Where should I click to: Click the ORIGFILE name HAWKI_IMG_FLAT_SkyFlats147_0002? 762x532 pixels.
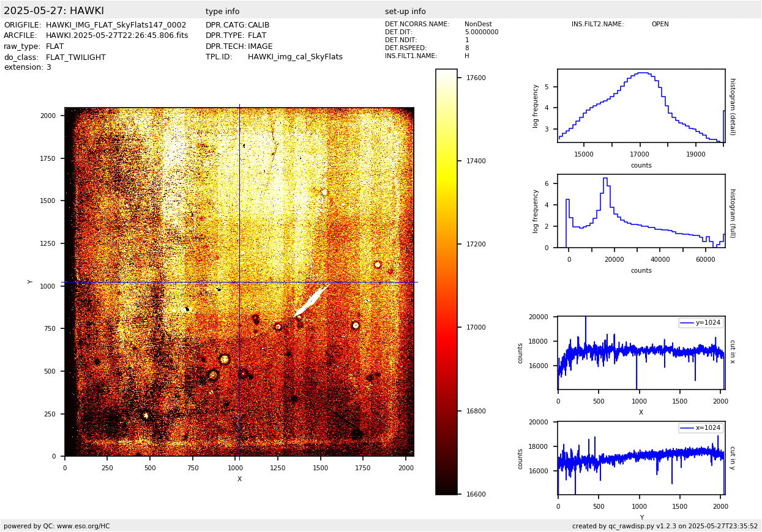116,25
